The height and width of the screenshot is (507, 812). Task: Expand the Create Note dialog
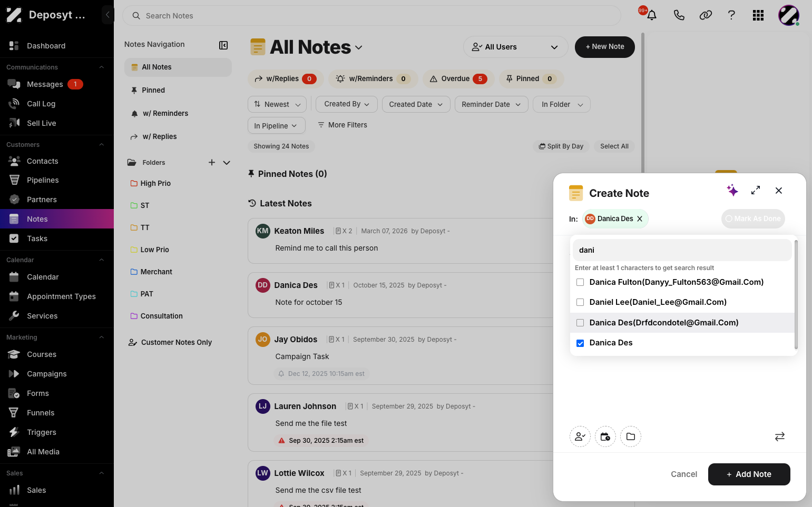pyautogui.click(x=756, y=191)
